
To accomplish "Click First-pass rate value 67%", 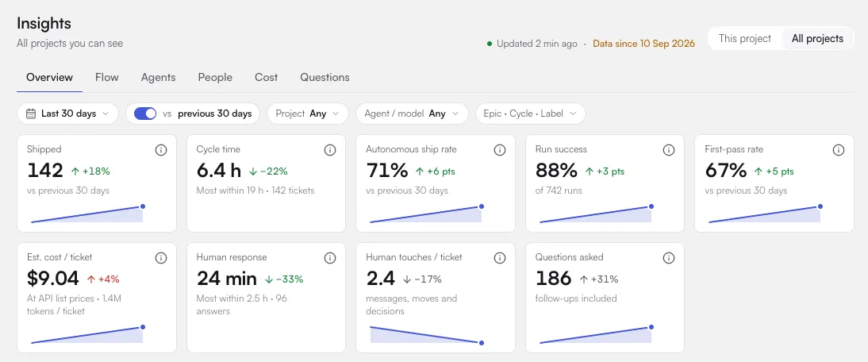I will [726, 171].
